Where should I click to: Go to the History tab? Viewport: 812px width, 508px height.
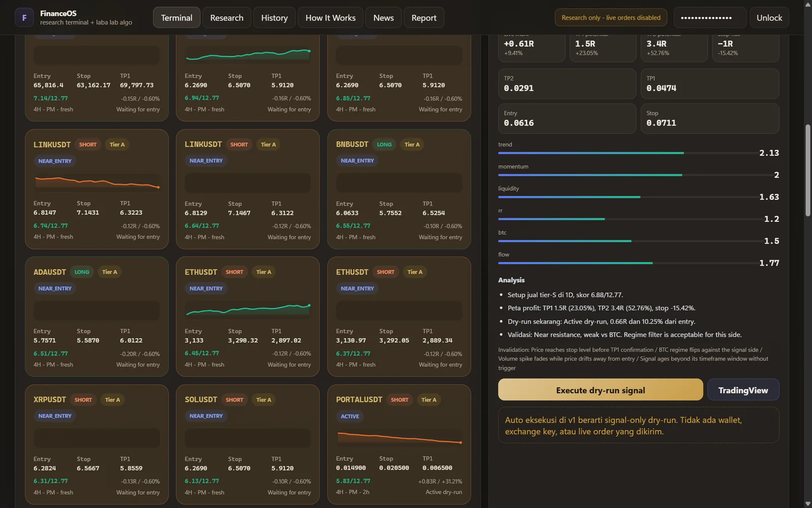(x=275, y=18)
